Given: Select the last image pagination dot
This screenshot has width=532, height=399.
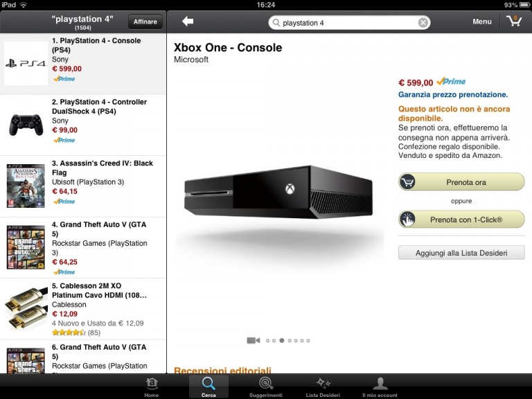Looking at the screenshot, I should (x=308, y=341).
